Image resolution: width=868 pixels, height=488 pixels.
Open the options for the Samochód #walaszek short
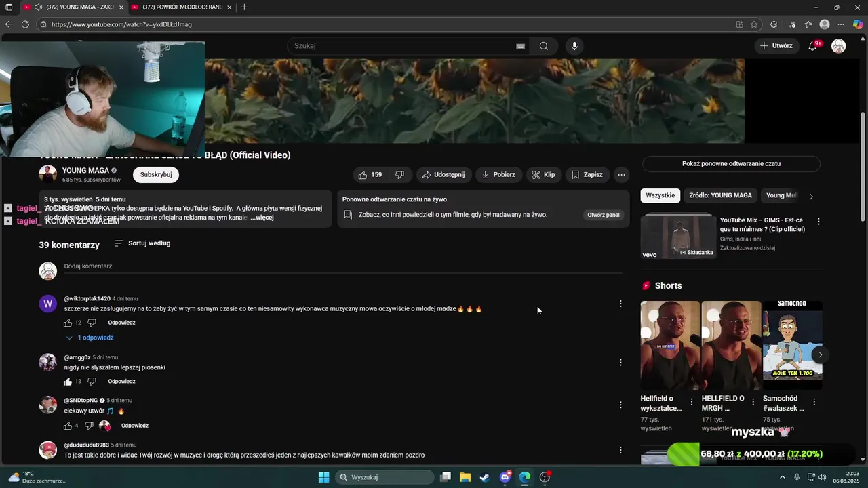pos(814,402)
